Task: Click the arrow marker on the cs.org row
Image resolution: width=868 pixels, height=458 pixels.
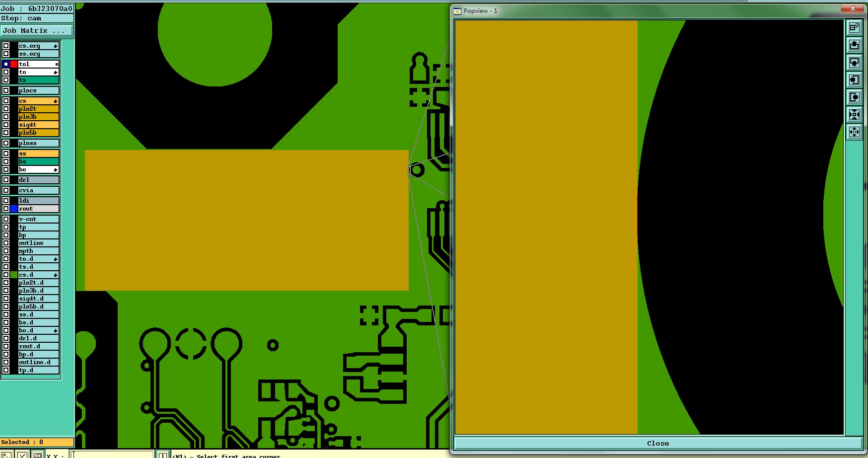Action: tap(56, 46)
